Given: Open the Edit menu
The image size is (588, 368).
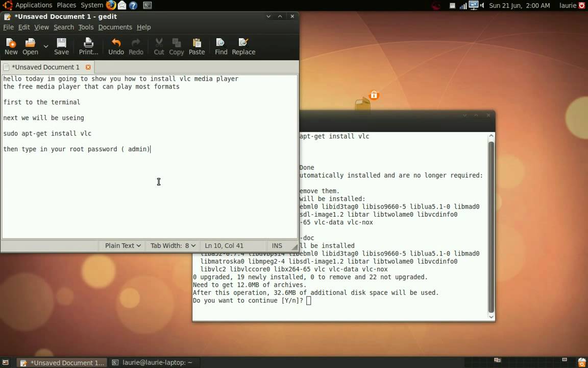Looking at the screenshot, I should click(x=24, y=27).
